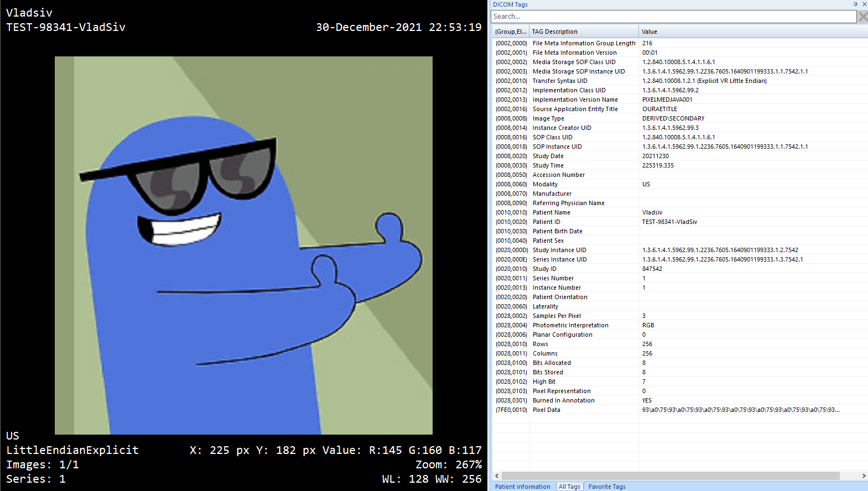Select the Study Date value 20211230

tap(656, 156)
